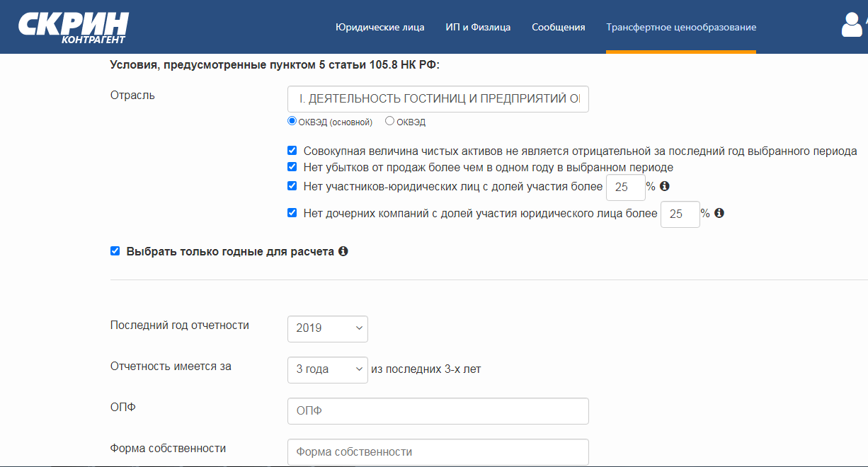Switch to Трансфертное ценообразование tab

click(x=680, y=27)
